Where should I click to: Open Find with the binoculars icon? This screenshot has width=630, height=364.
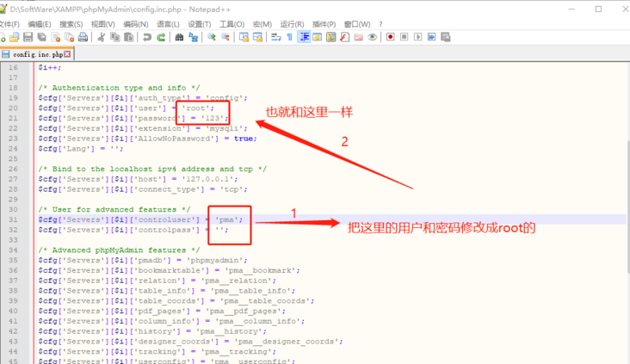179,37
